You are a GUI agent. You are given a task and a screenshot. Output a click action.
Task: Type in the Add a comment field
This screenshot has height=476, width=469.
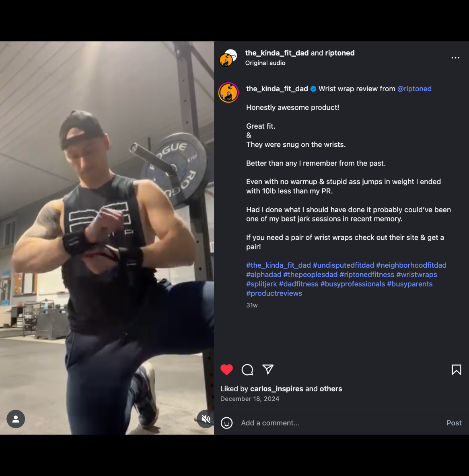coord(338,423)
